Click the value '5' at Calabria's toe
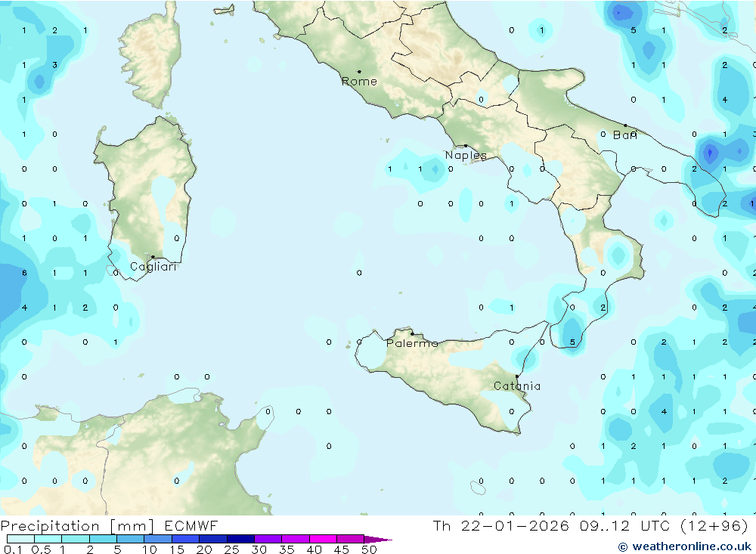This screenshot has width=756, height=554. 572,342
